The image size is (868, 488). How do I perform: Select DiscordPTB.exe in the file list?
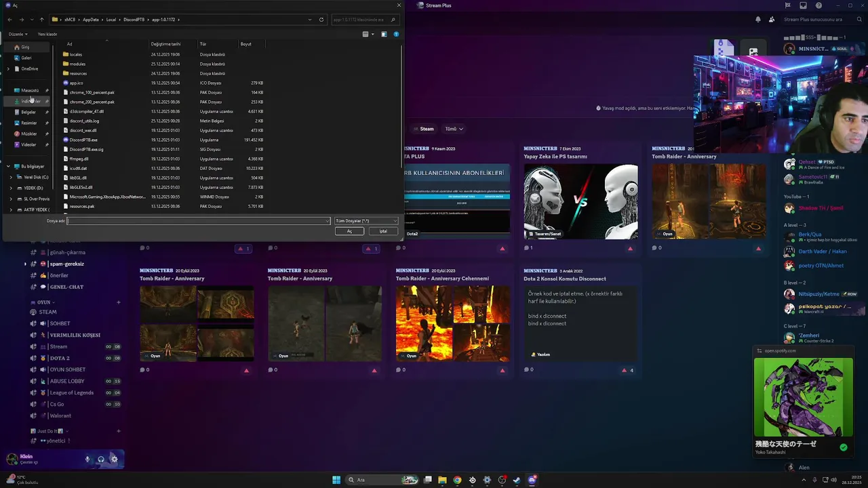click(x=83, y=140)
